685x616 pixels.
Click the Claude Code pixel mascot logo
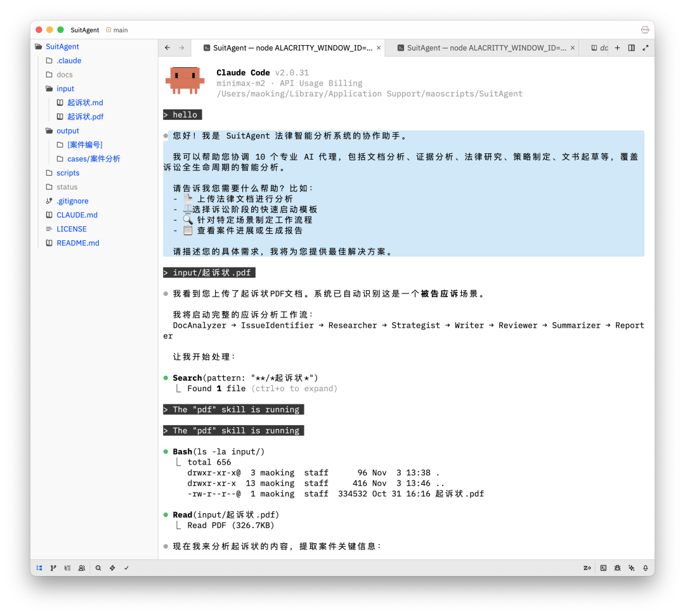185,80
